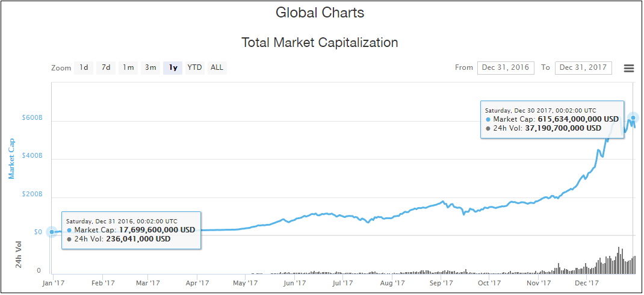This screenshot has width=644, height=295.
Task: Click the From date field
Action: tap(506, 67)
